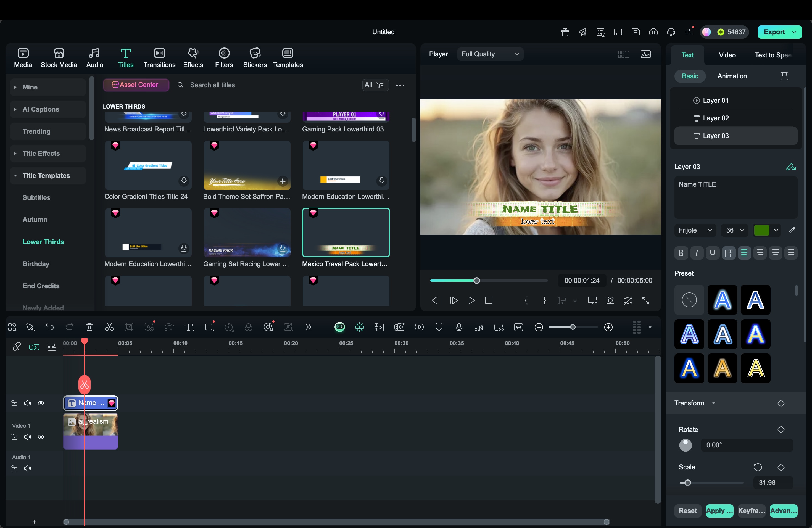Open the Full Quality dropdown

(490, 54)
